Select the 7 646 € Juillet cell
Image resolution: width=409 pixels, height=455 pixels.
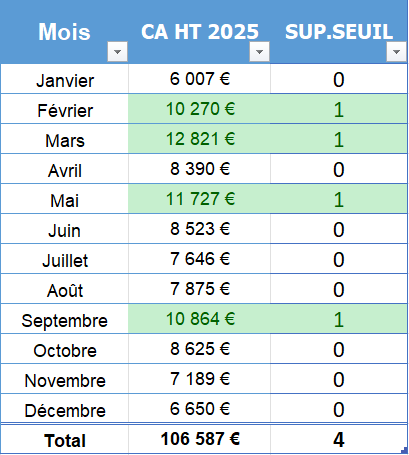tap(199, 259)
